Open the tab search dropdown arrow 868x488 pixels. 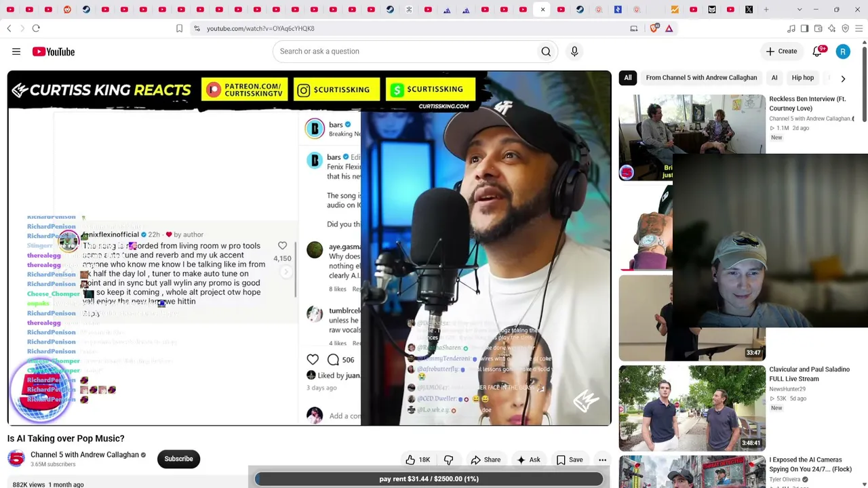tap(800, 9)
